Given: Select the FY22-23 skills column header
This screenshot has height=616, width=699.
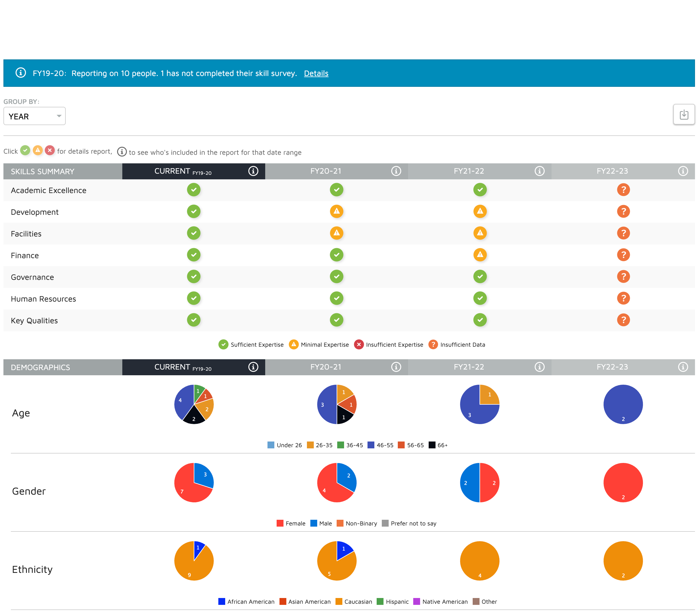Looking at the screenshot, I should coord(623,171).
